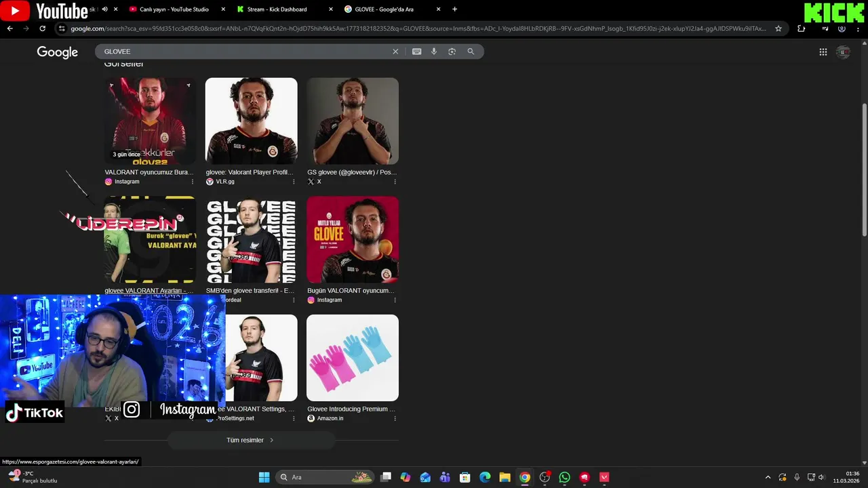
Task: Switch to the Chrome taskbar icon
Action: click(525, 477)
